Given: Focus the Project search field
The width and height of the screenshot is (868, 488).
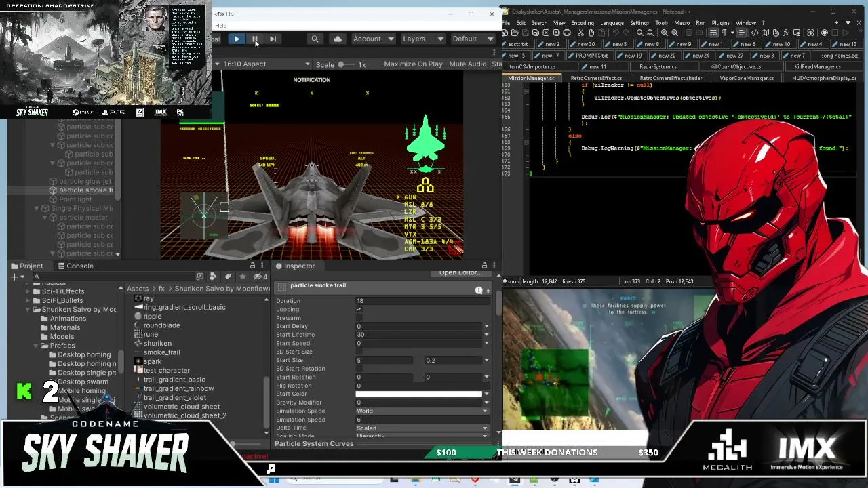Looking at the screenshot, I should [x=114, y=277].
